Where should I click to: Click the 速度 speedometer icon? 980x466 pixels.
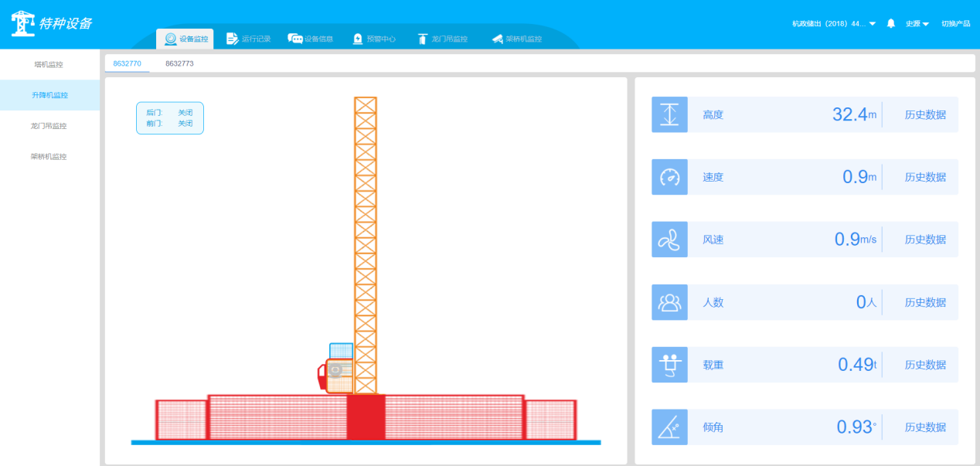(x=669, y=178)
